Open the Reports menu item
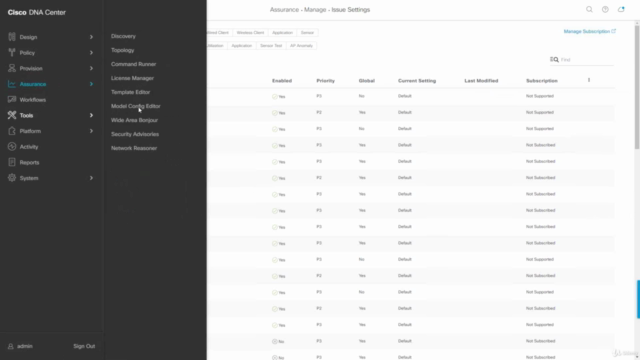This screenshot has width=640, height=360. click(x=29, y=162)
